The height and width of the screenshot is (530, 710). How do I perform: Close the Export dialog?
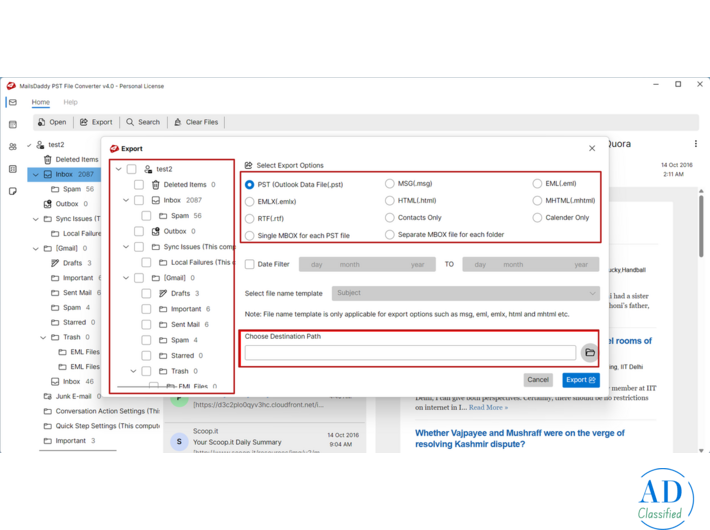click(x=592, y=149)
